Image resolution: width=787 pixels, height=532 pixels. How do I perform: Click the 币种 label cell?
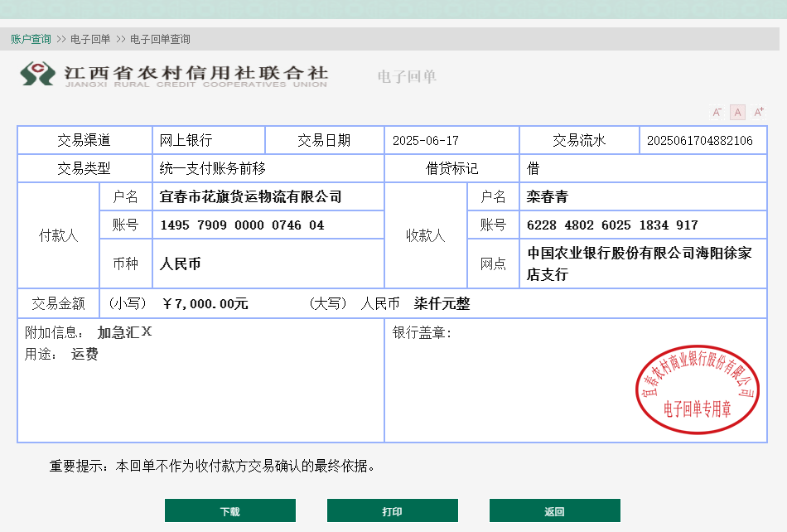click(x=125, y=264)
